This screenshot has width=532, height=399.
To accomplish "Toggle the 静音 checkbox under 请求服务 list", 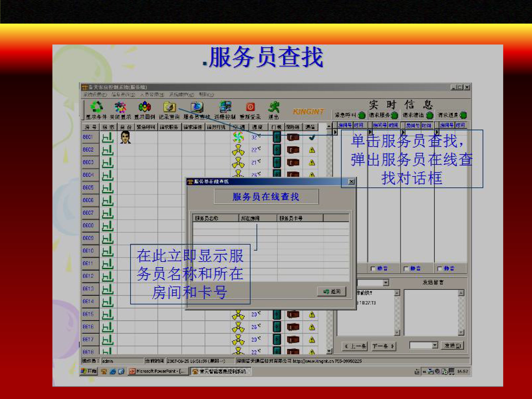I will (373, 269).
